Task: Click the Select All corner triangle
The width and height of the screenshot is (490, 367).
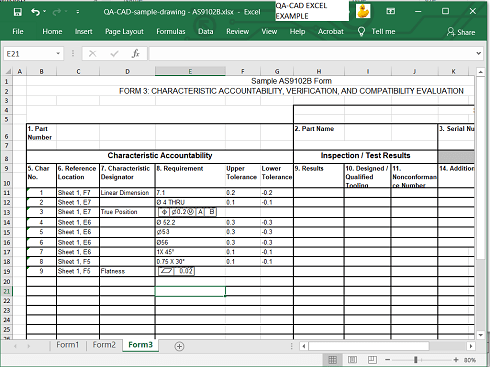Action: [x=8, y=71]
